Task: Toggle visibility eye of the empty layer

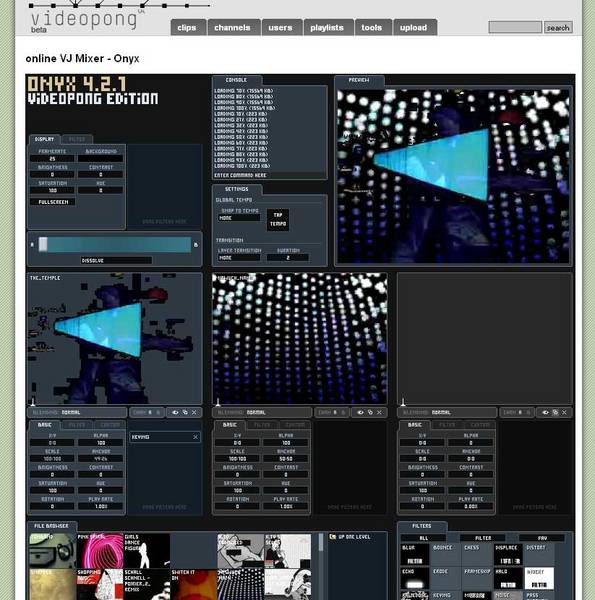Action: pyautogui.click(x=545, y=412)
